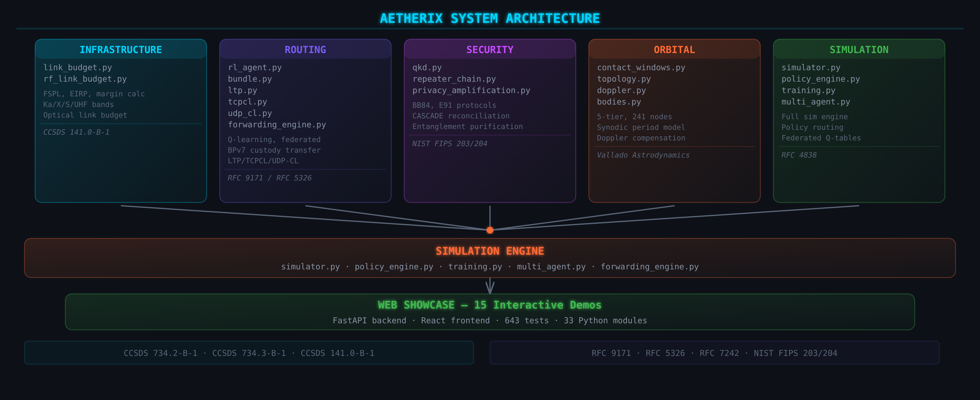Click 'FastAPI backend' text
Viewport: 980px width, 400px height.
pyautogui.click(x=369, y=321)
